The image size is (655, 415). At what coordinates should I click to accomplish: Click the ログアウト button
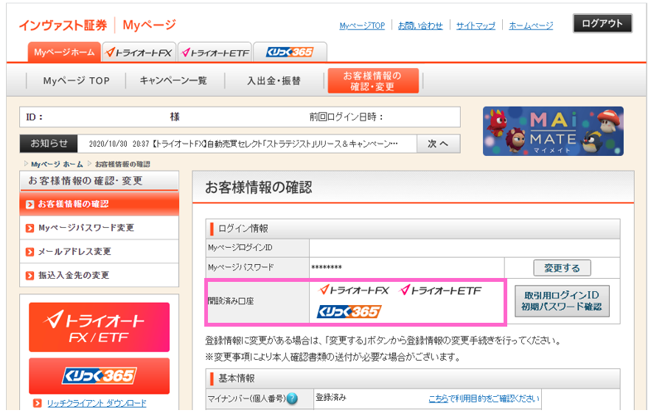click(x=602, y=23)
